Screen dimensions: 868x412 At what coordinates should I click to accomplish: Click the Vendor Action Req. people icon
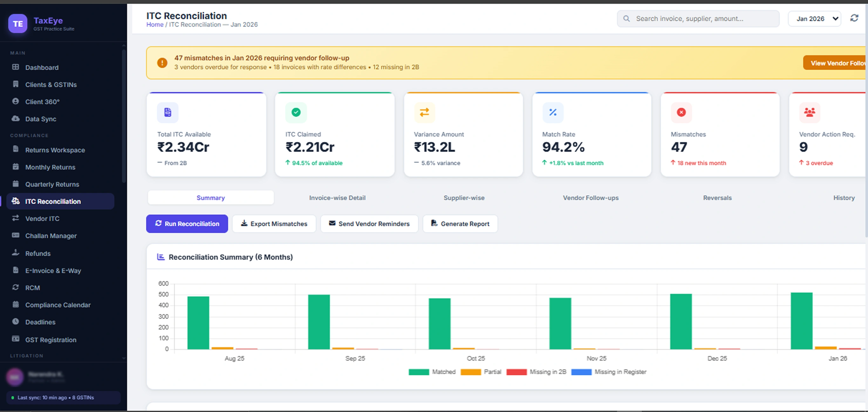[x=809, y=112]
